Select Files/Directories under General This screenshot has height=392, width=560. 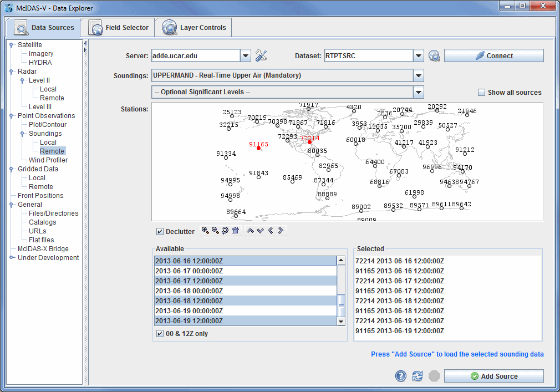(54, 213)
